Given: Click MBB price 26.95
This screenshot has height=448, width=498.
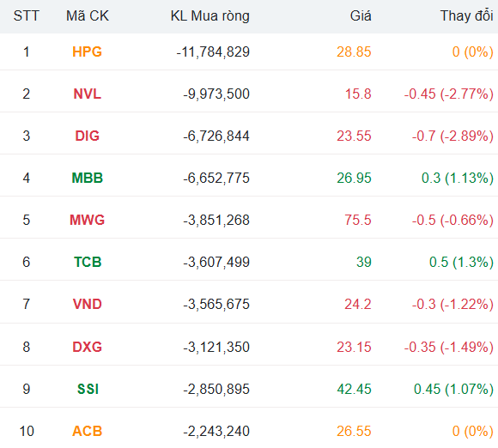Looking at the screenshot, I should pos(354,178).
